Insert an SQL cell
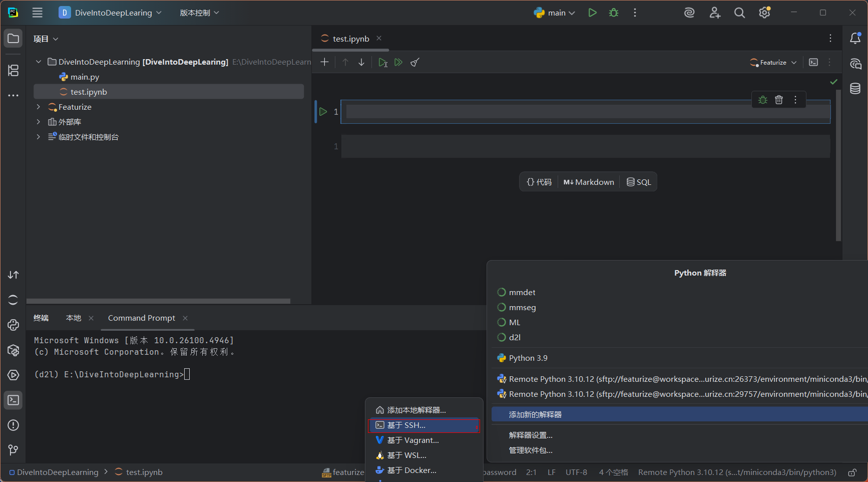Image resolution: width=868 pixels, height=482 pixels. 639,182
